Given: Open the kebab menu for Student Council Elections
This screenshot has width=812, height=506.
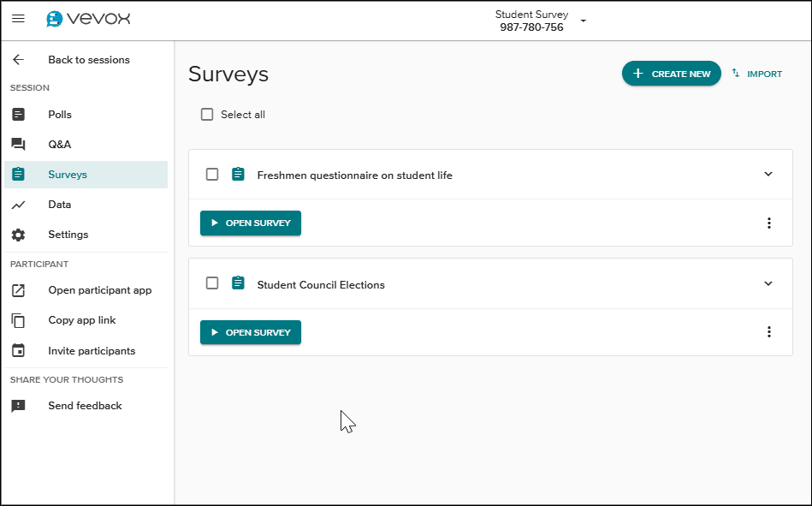Looking at the screenshot, I should [768, 331].
